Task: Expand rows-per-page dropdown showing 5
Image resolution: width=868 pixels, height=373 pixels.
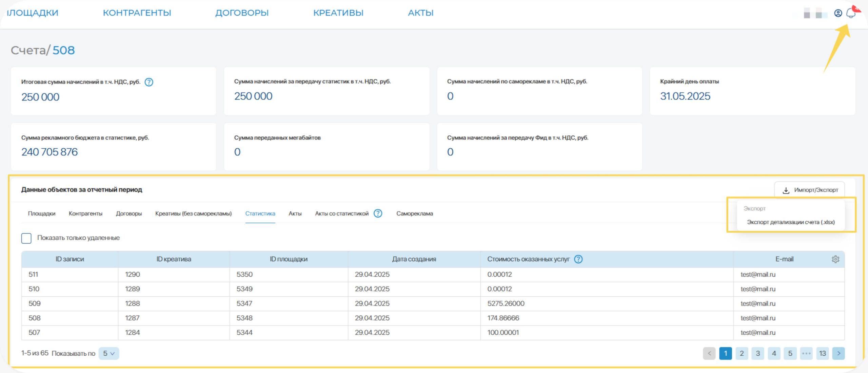Action: coord(108,353)
